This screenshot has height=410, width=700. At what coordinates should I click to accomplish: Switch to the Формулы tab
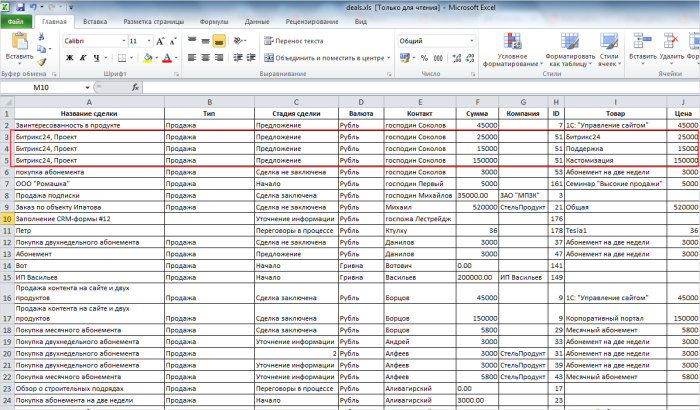[x=214, y=21]
